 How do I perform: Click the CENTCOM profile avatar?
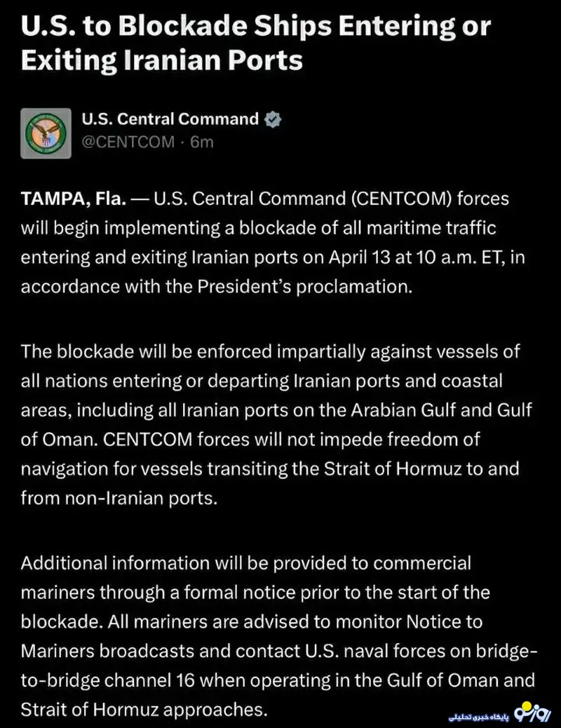pyautogui.click(x=46, y=132)
